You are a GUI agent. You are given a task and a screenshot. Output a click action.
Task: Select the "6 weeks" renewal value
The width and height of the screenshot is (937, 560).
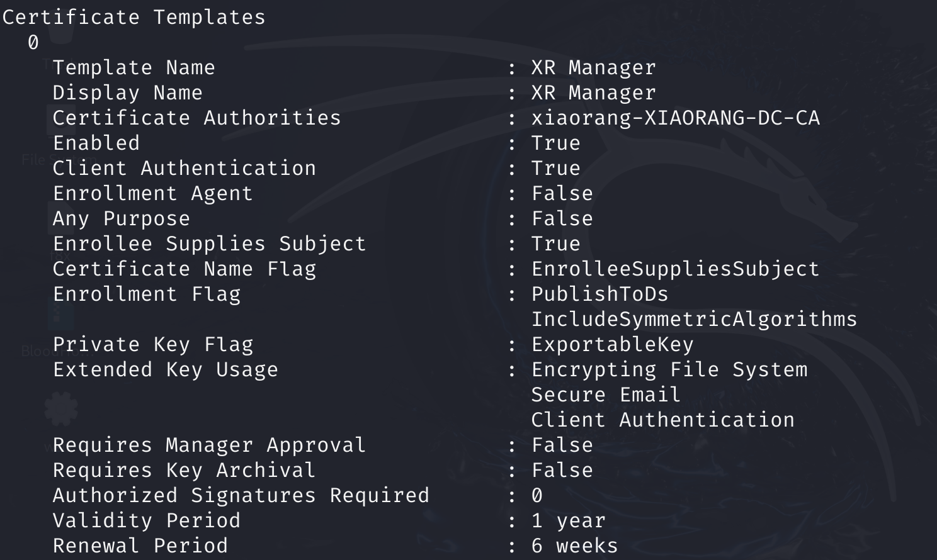[x=574, y=546]
